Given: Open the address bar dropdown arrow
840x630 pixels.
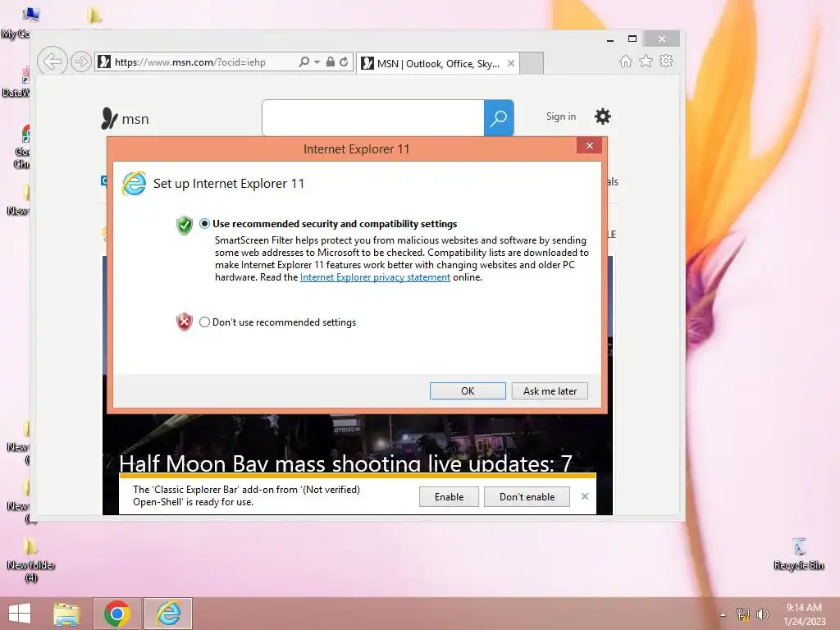Looking at the screenshot, I should click(317, 62).
